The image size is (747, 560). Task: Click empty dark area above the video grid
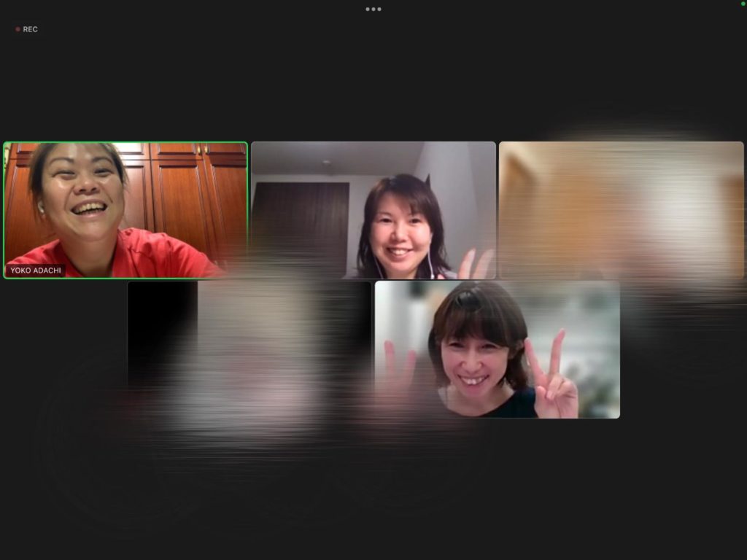pyautogui.click(x=373, y=80)
